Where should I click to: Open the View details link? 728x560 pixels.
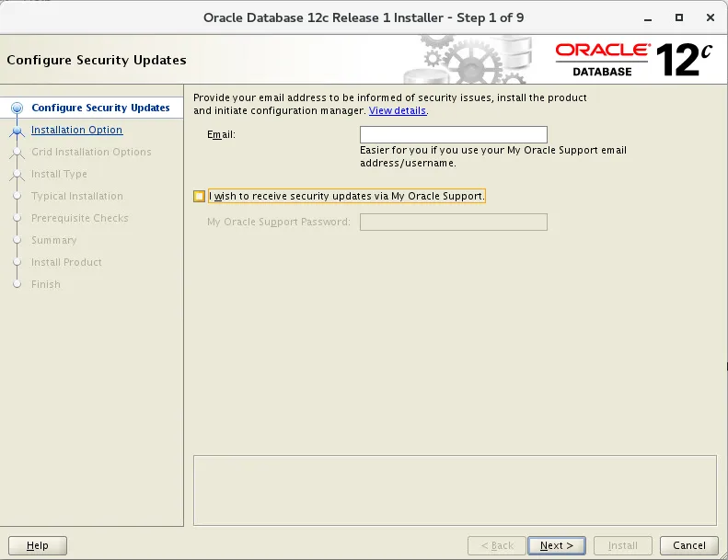pyautogui.click(x=398, y=111)
